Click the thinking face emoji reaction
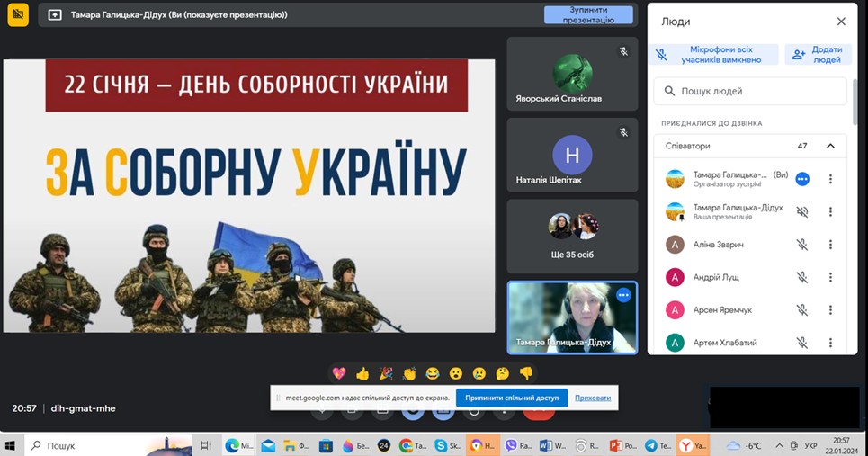 click(503, 373)
